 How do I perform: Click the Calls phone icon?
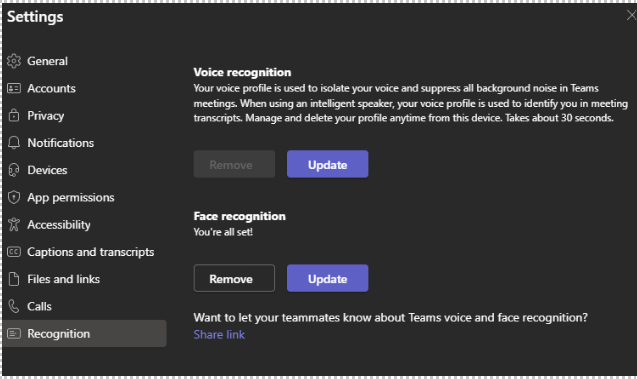(14, 306)
